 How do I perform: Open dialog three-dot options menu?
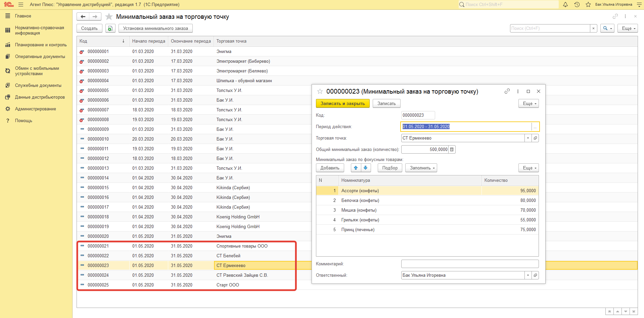click(x=518, y=91)
